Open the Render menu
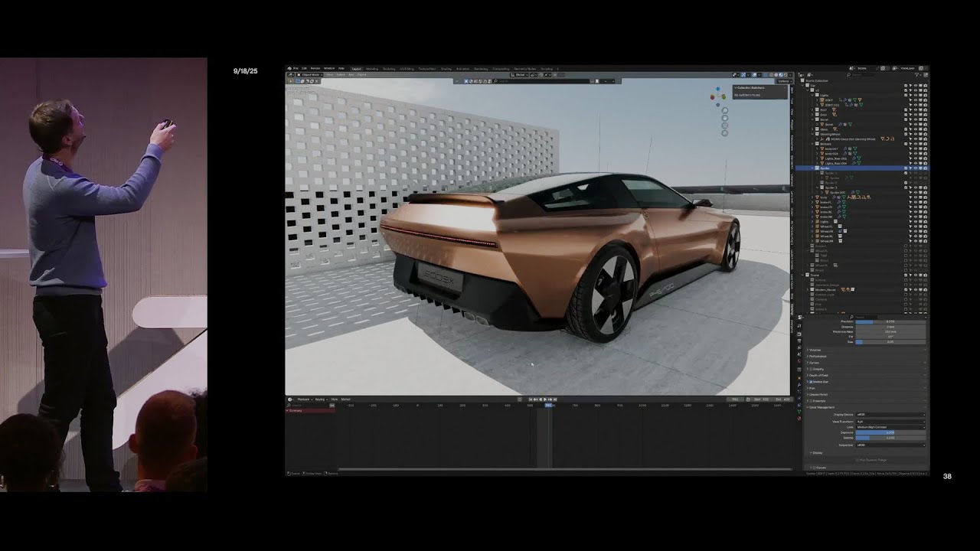The width and height of the screenshot is (980, 551). tap(315, 69)
